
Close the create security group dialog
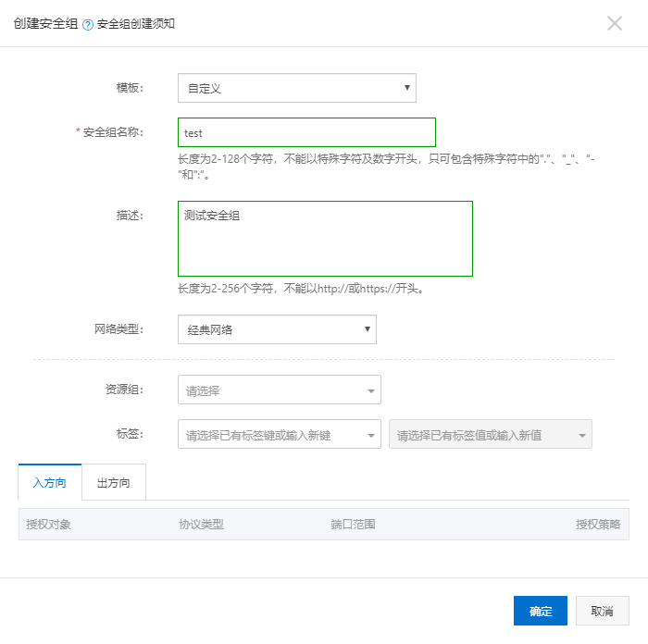coord(615,23)
